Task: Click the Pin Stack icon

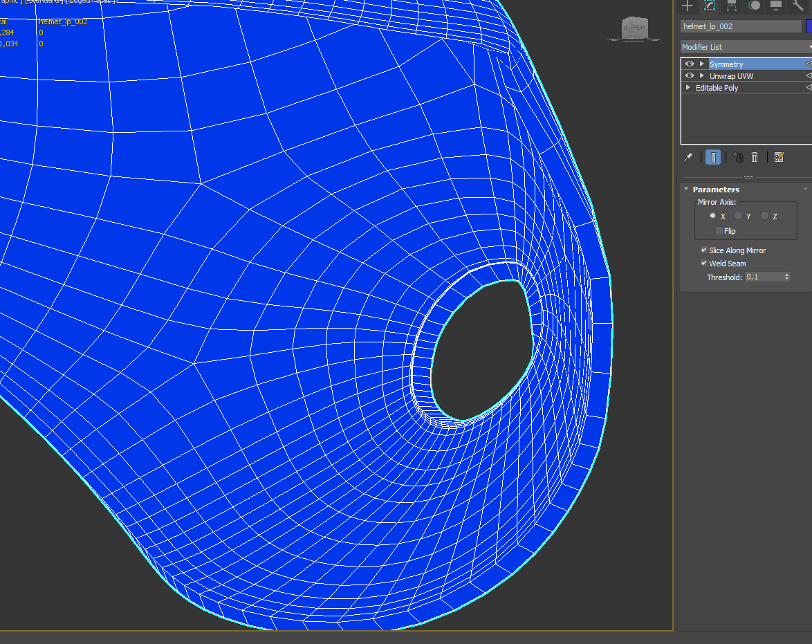Action: pyautogui.click(x=688, y=157)
